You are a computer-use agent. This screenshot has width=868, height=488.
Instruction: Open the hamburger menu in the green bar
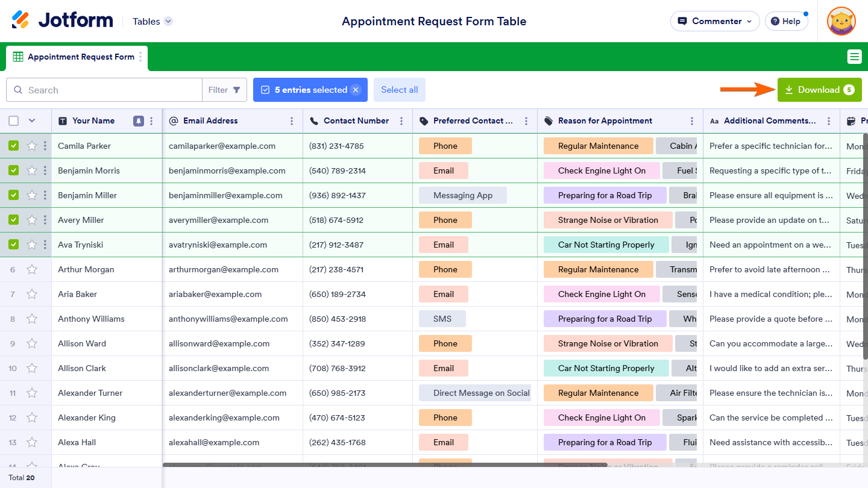[854, 57]
